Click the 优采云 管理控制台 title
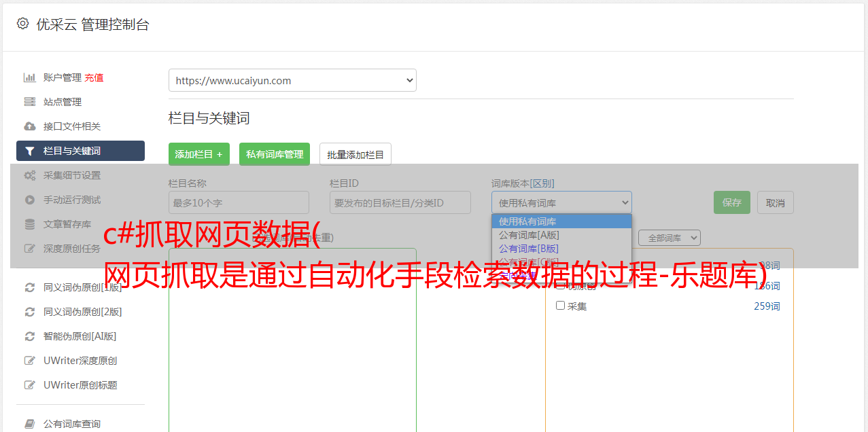 (x=92, y=24)
